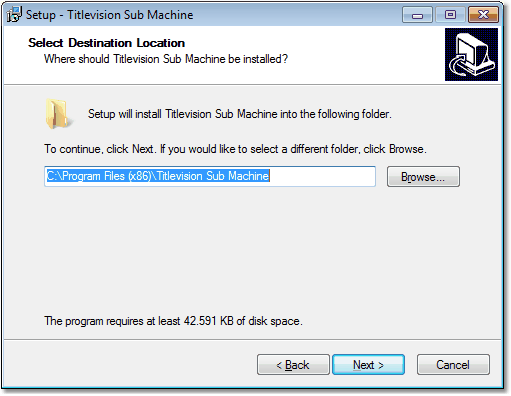Close the setup window with X

[x=483, y=15]
